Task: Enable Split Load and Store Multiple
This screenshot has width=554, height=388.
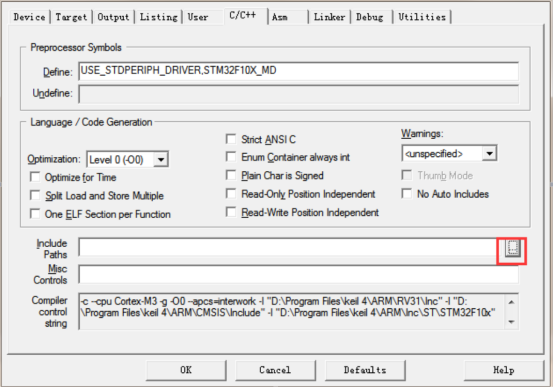Action: [35, 195]
